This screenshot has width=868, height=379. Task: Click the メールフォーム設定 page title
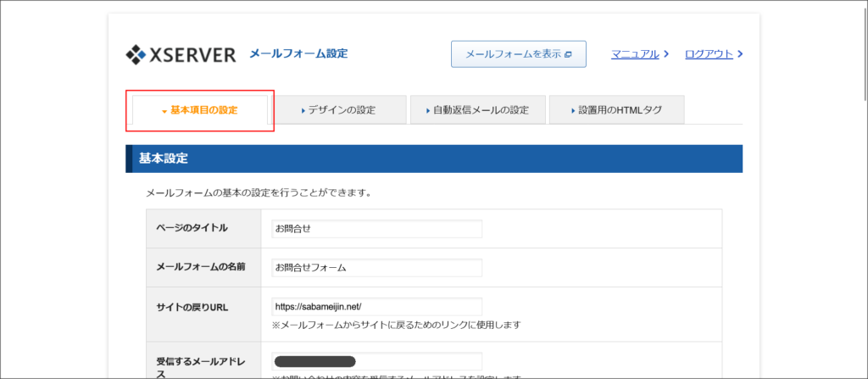point(298,53)
